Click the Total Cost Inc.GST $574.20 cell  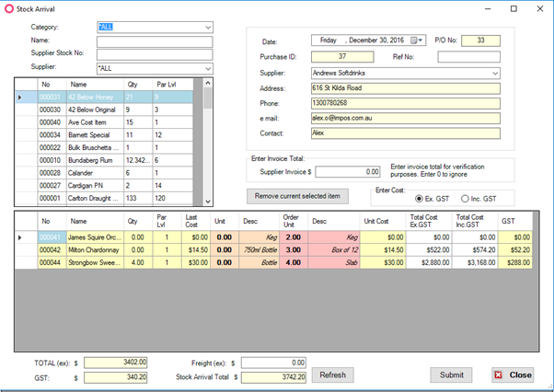[475, 250]
